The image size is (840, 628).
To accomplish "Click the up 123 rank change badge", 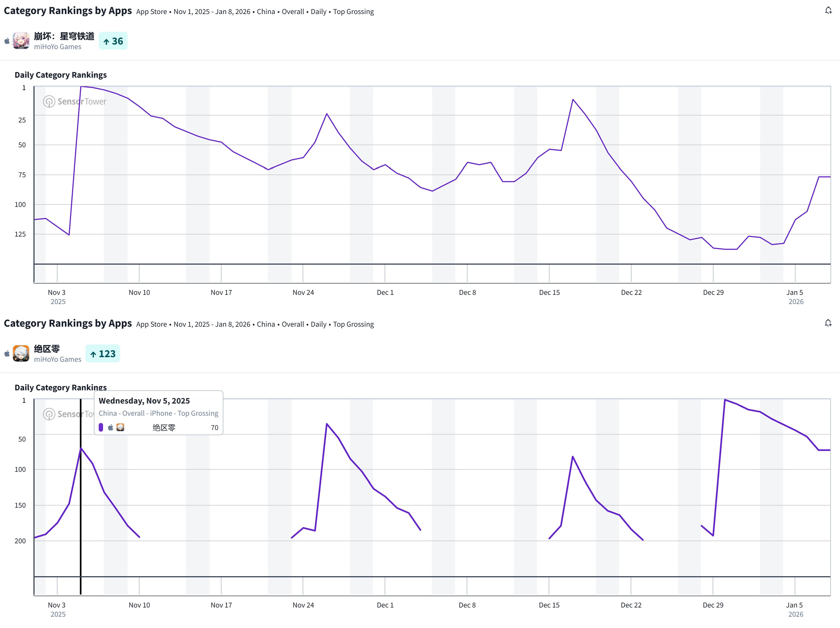I will [103, 353].
